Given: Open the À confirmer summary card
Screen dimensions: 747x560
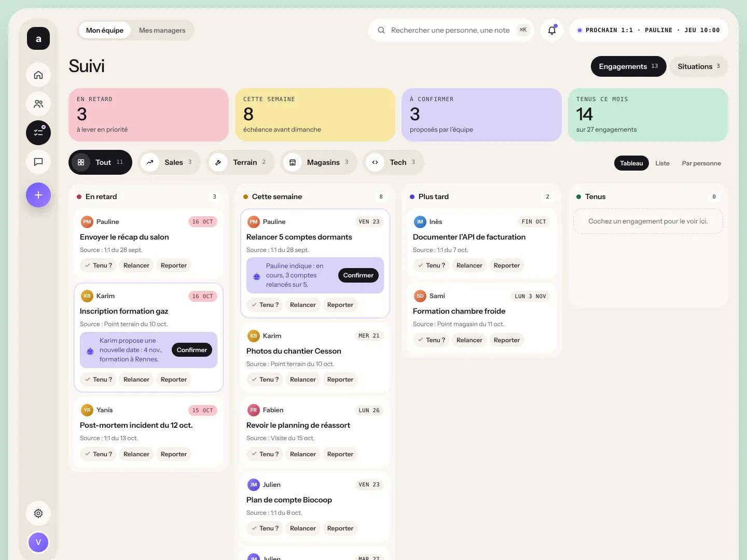Looking at the screenshot, I should pyautogui.click(x=481, y=115).
